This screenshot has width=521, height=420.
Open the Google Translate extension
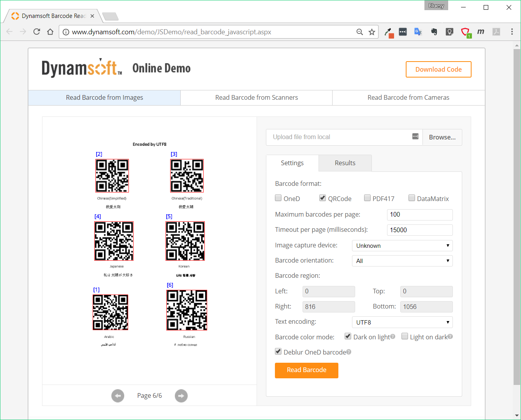coord(418,32)
